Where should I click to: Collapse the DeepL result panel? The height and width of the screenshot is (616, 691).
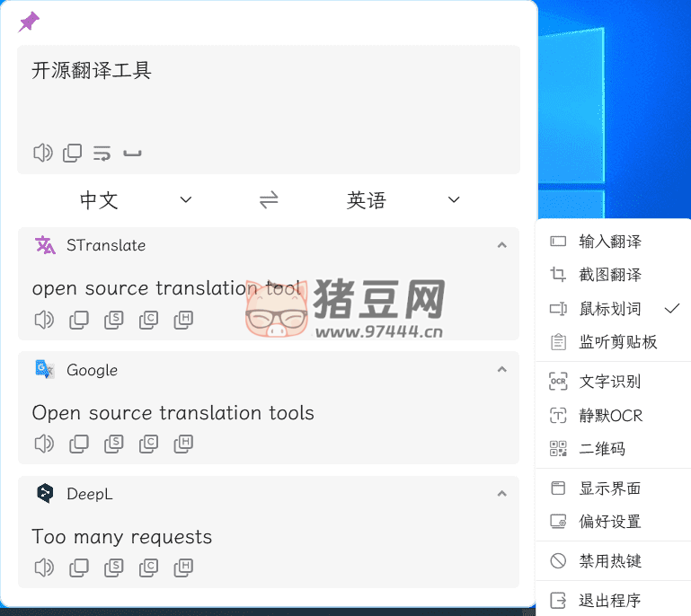click(501, 494)
